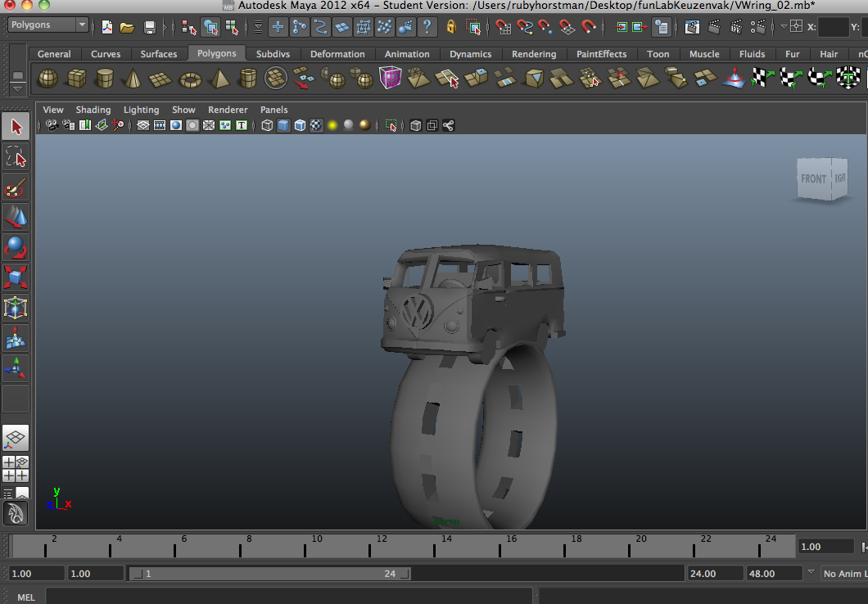Screen dimensions: 868x604
Task: Select the Rotate tool in the toolbox
Action: (x=15, y=246)
